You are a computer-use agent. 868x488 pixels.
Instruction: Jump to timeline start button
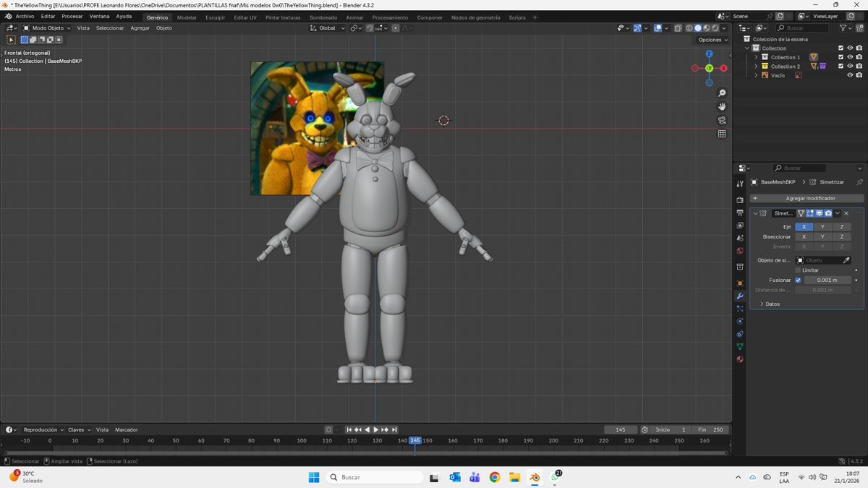coord(349,429)
